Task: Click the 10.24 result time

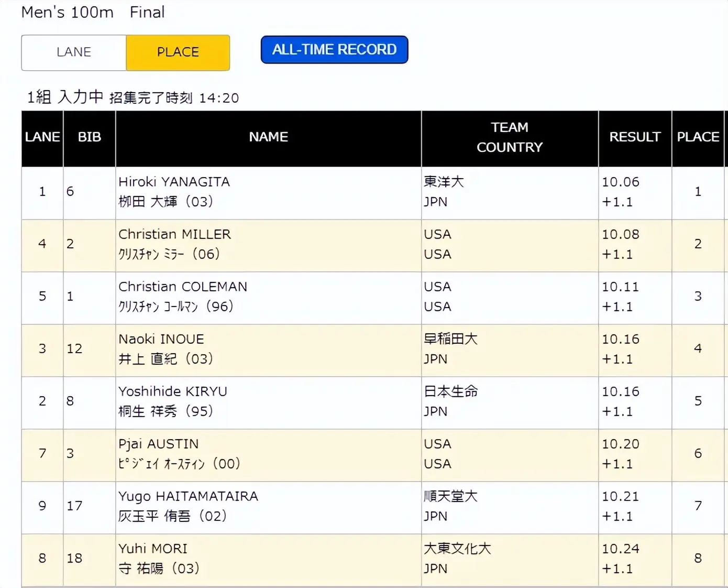Action: 620,549
